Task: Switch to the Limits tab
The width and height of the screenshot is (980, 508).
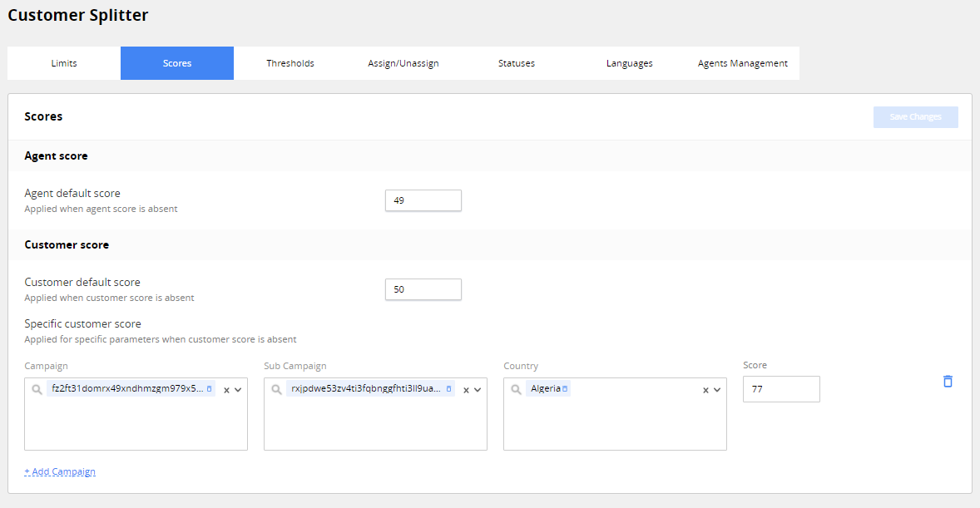Action: coord(64,63)
